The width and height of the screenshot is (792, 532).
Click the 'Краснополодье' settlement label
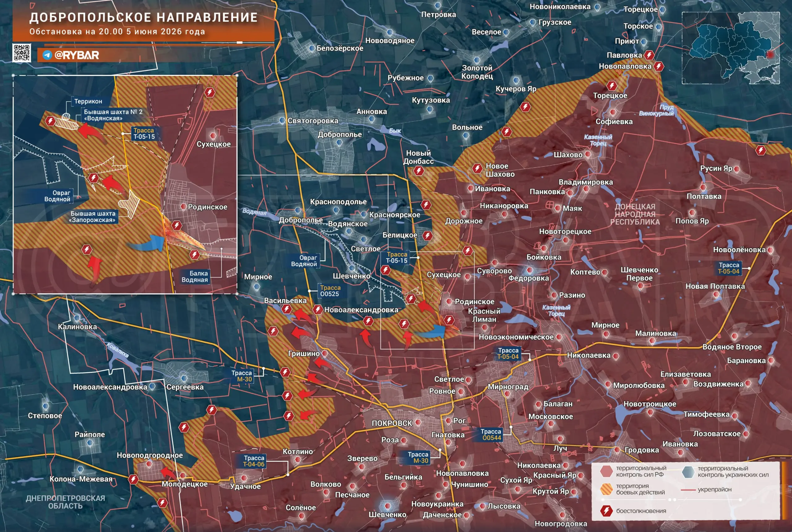tap(338, 202)
